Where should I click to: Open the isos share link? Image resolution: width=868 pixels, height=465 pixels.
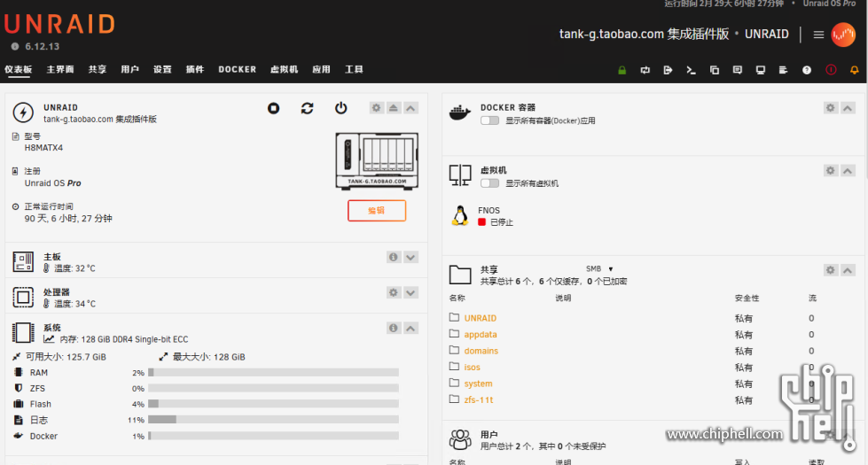point(473,368)
